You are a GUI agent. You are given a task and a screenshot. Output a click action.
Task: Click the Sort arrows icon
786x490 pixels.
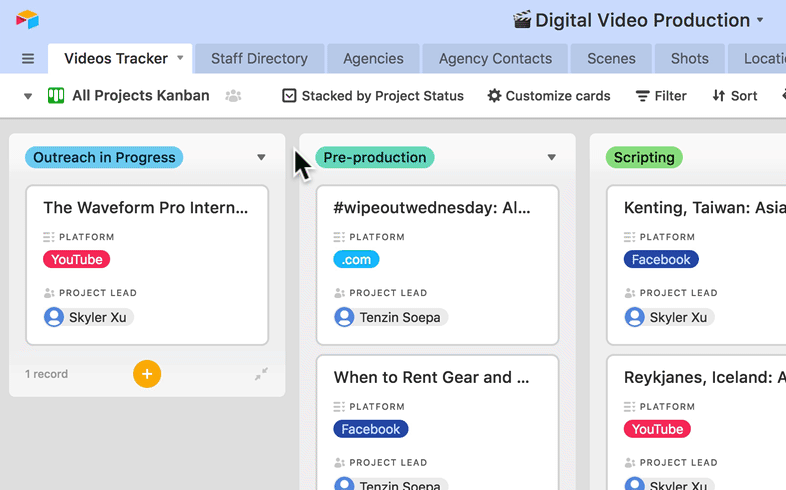tap(719, 96)
